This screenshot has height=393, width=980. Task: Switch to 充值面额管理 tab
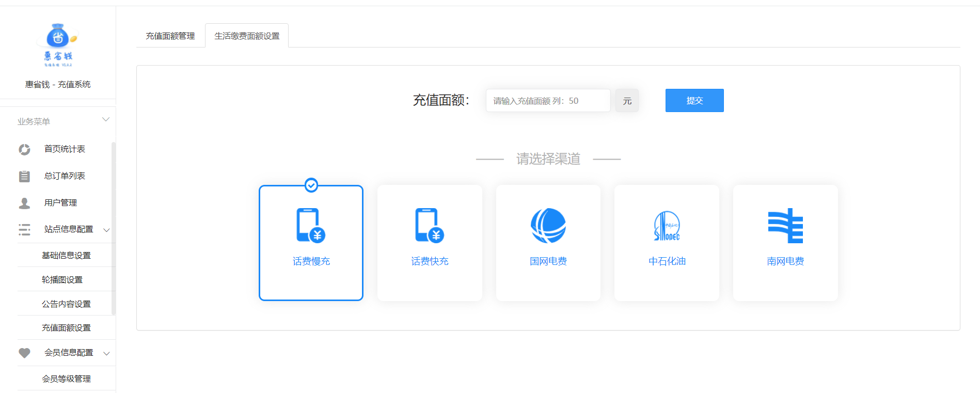170,36
